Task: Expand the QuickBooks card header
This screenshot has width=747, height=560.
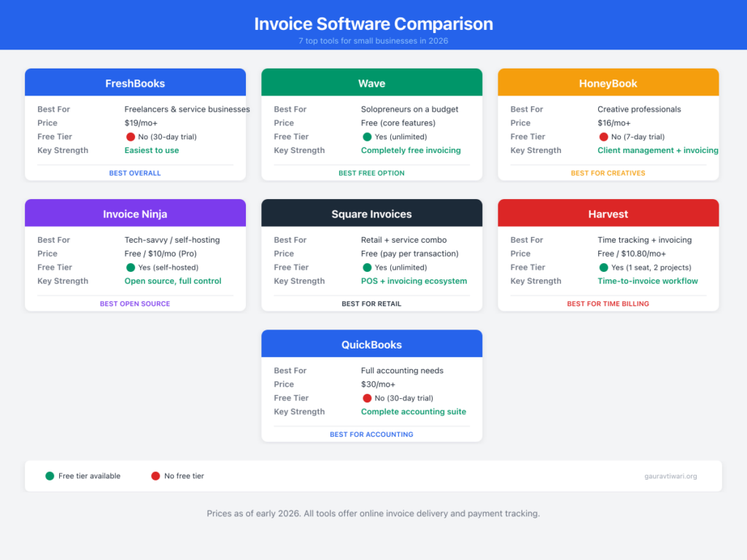Action: (371, 343)
